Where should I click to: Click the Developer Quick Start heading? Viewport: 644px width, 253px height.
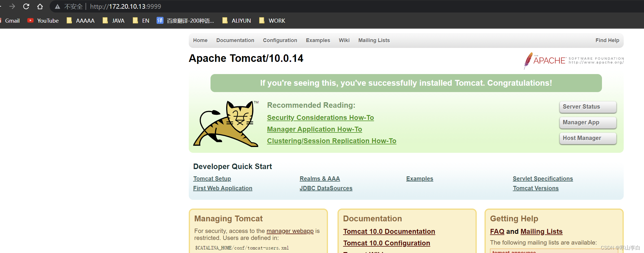click(233, 166)
